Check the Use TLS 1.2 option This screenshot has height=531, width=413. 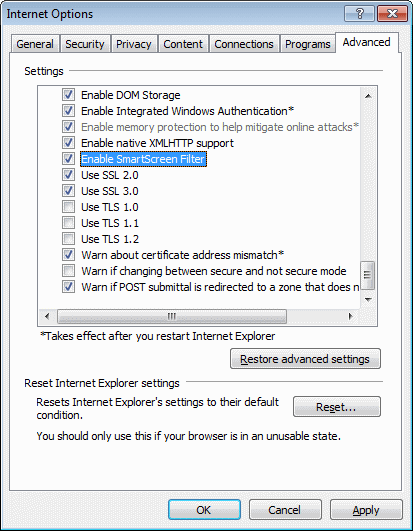[68, 239]
